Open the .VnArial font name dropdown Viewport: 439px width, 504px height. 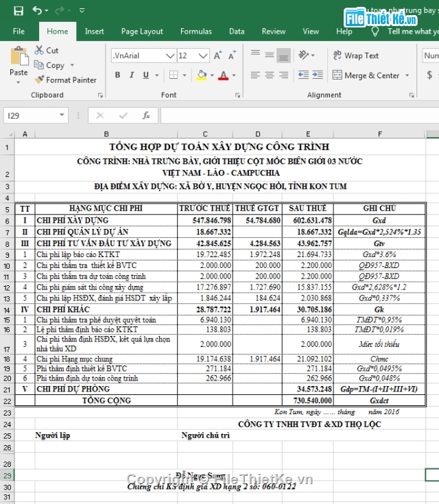[x=170, y=56]
